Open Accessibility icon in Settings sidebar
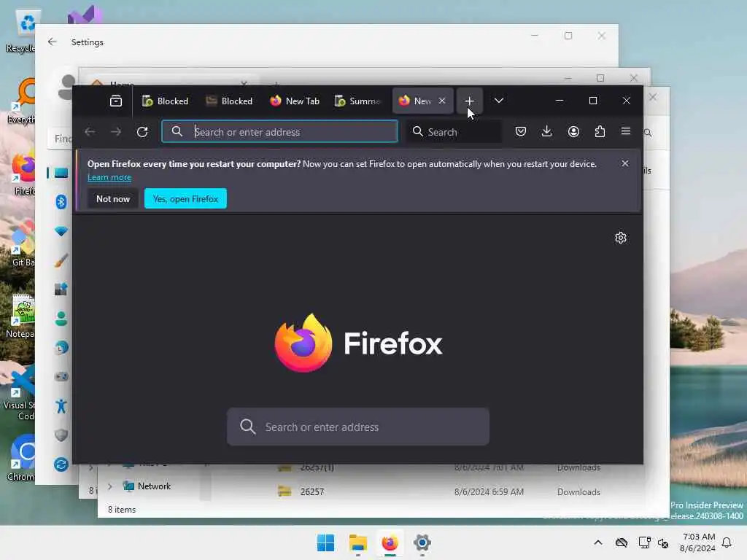Screen dimensions: 747x560 (x=61, y=406)
